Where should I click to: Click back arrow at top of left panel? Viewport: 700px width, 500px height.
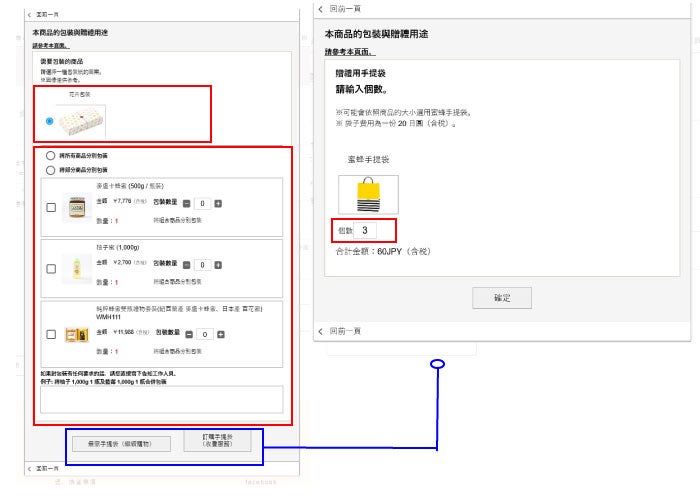click(x=29, y=15)
